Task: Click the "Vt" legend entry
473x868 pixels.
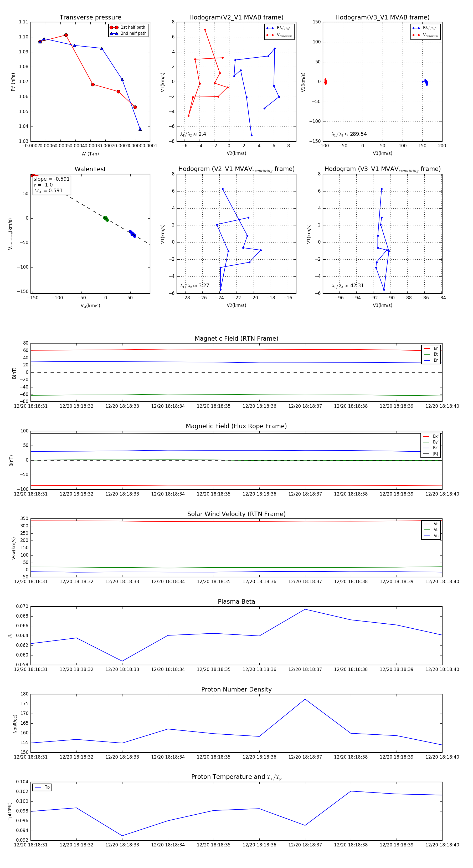Action: point(431,530)
